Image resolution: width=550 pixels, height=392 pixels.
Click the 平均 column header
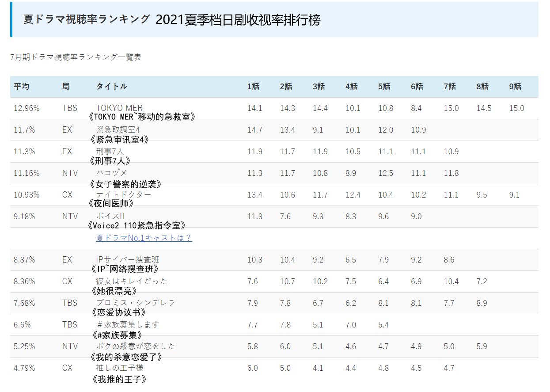(x=21, y=87)
